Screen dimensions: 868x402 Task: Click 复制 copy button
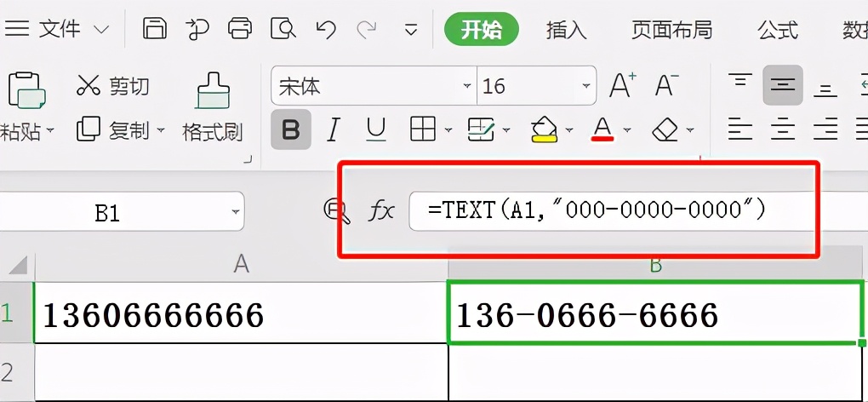point(113,130)
